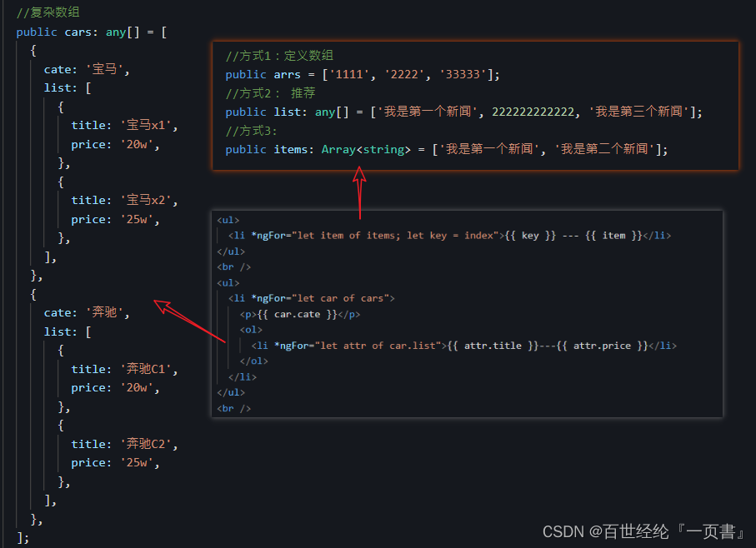Image resolution: width=756 pixels, height=548 pixels.
Task: Click the ngFor 'let item of items' line
Action: (x=449, y=236)
